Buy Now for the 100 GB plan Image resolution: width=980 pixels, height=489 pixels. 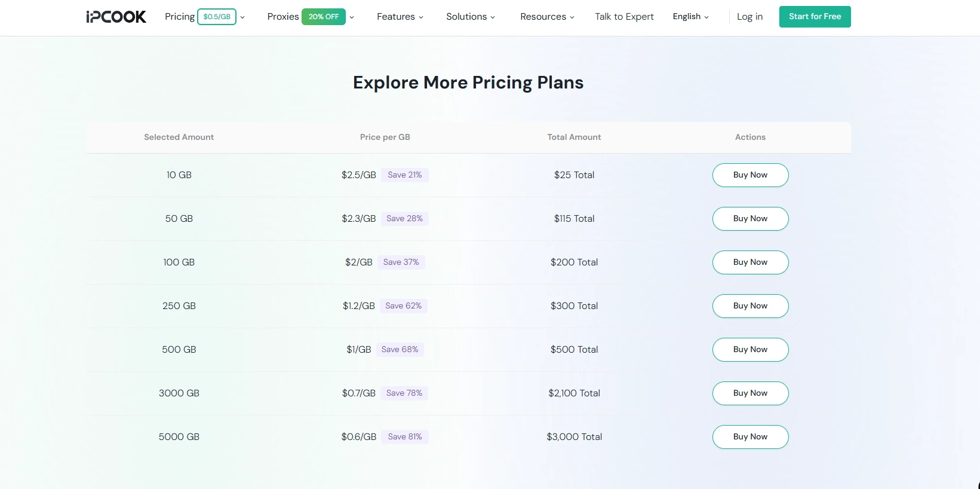coord(749,262)
